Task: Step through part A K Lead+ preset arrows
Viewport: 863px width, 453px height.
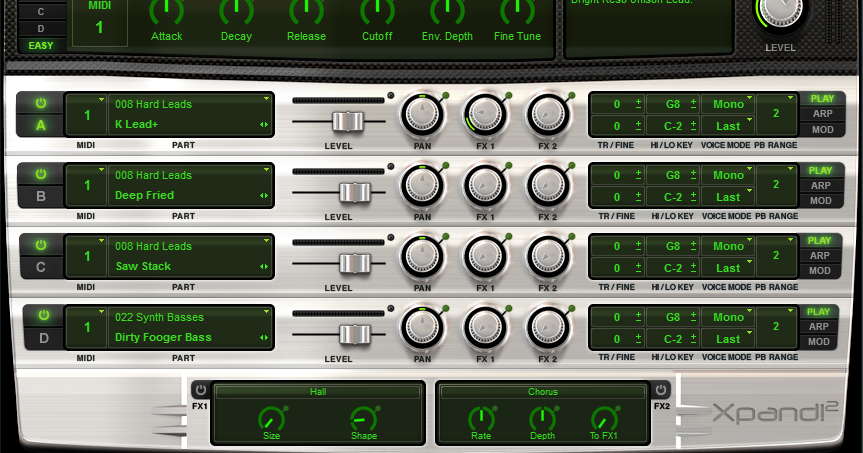Action: (x=264, y=124)
